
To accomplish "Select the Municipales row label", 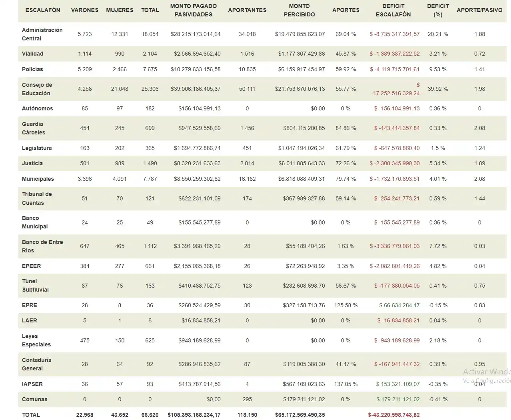I will 38,179.
